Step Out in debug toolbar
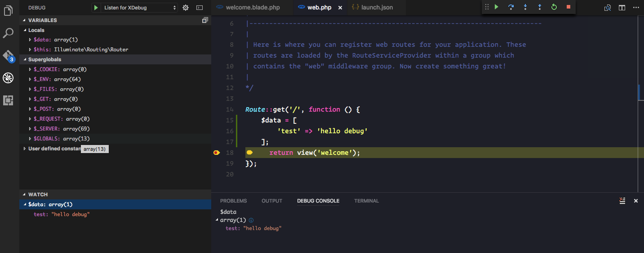 tap(539, 7)
